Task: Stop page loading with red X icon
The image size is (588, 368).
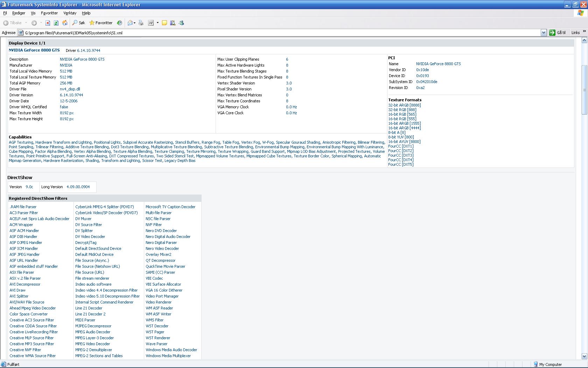Action: [x=48, y=23]
